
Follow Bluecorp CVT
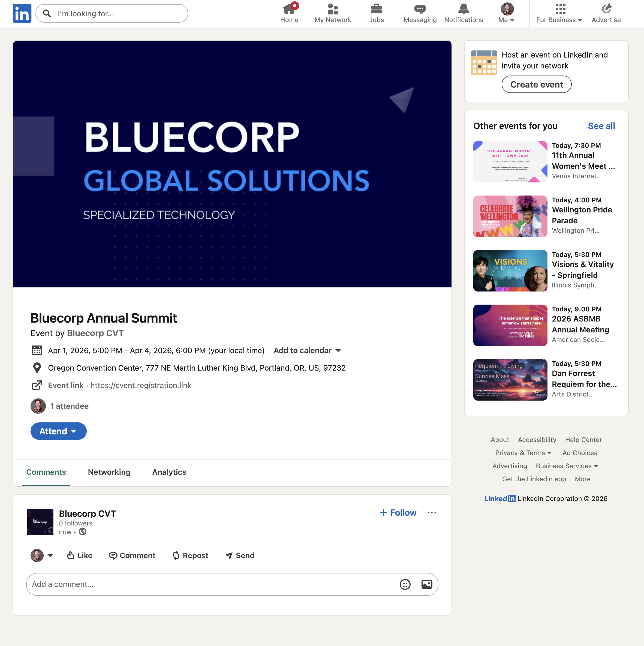pyautogui.click(x=398, y=513)
